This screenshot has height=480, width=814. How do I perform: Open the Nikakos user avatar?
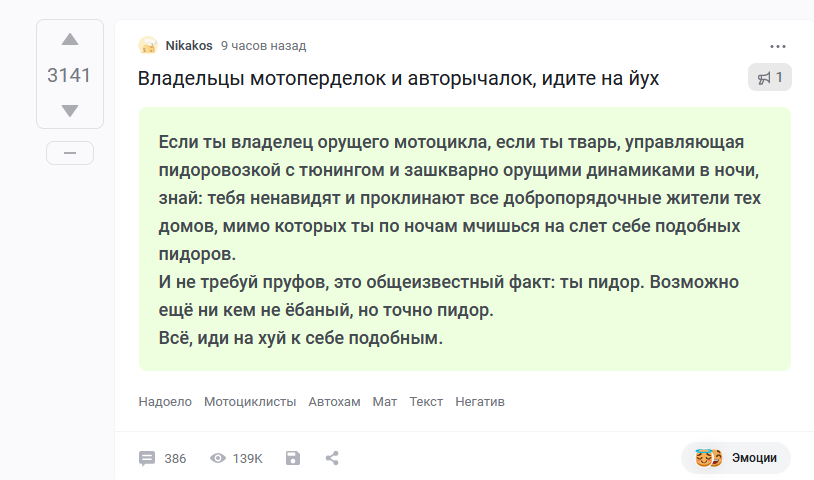[148, 46]
